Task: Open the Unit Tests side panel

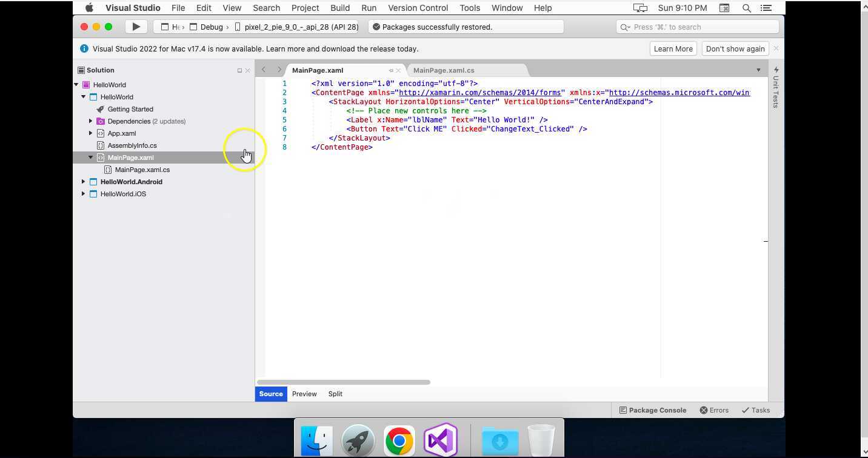Action: tap(776, 87)
